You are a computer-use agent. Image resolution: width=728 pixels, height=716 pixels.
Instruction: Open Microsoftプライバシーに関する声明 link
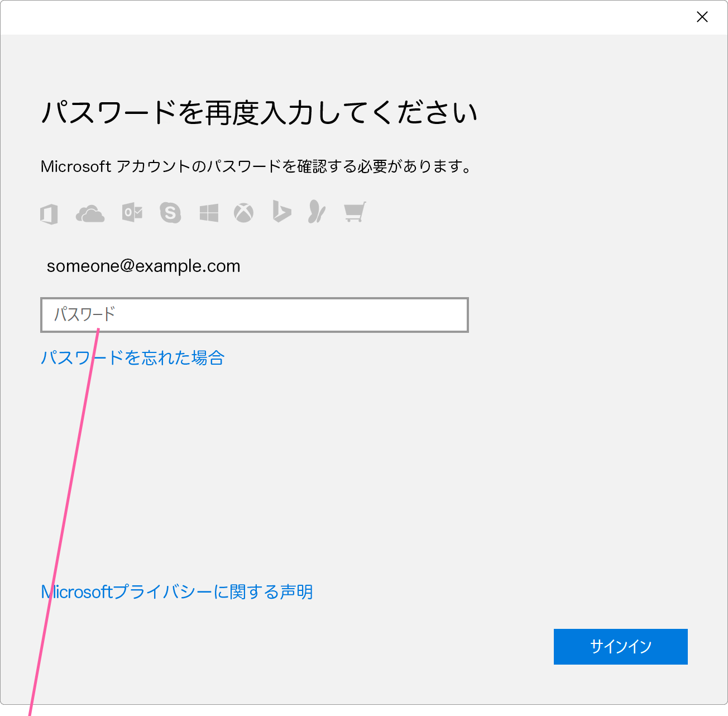coord(177,592)
